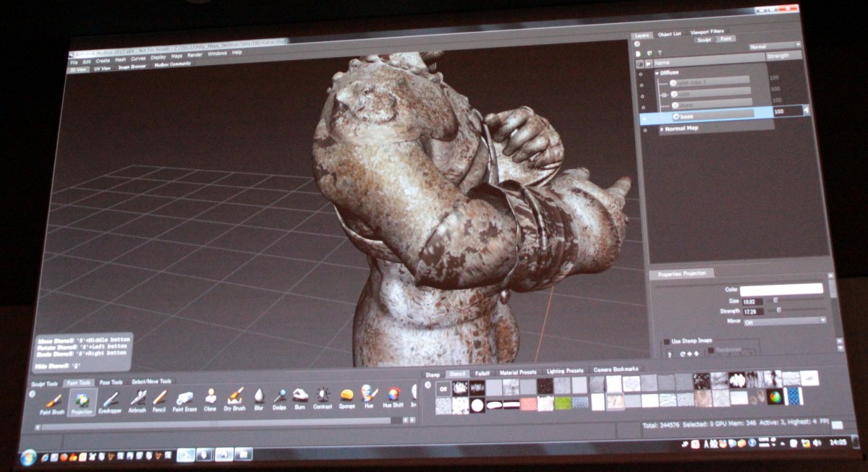Enable the Use Stamp Image checkbox
Viewport: 868px width, 472px height.
[666, 341]
